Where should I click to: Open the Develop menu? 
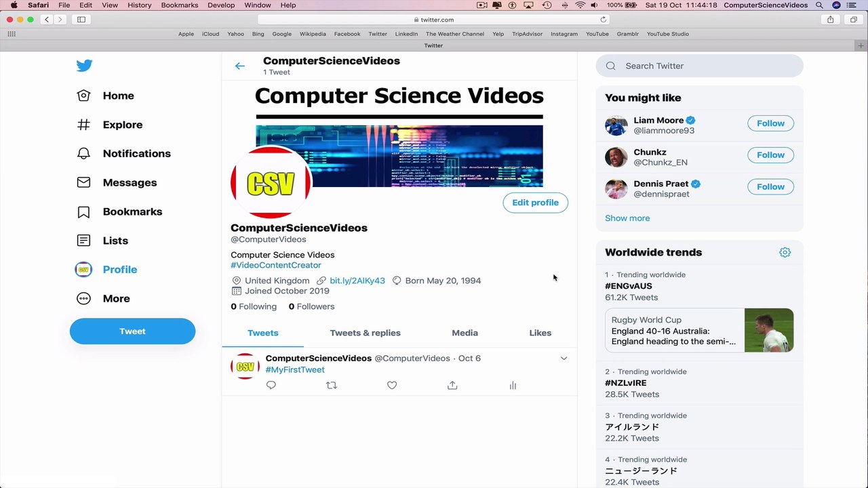click(x=221, y=5)
